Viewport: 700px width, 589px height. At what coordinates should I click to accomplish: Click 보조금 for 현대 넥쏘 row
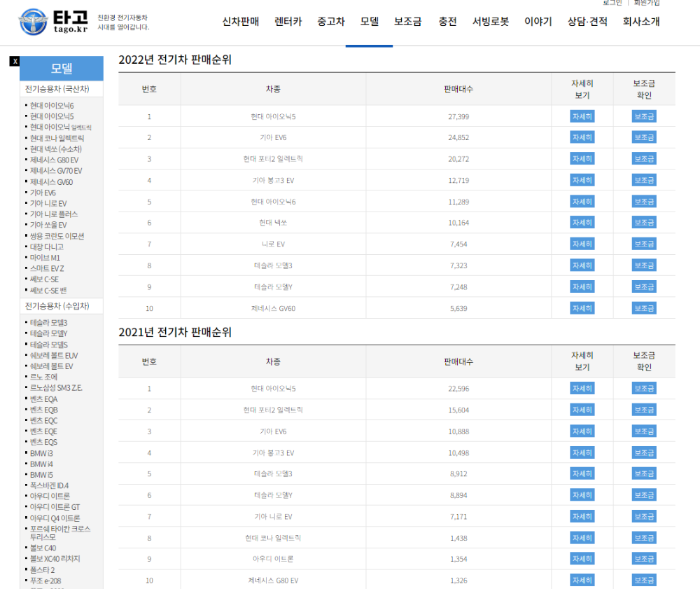[644, 223]
